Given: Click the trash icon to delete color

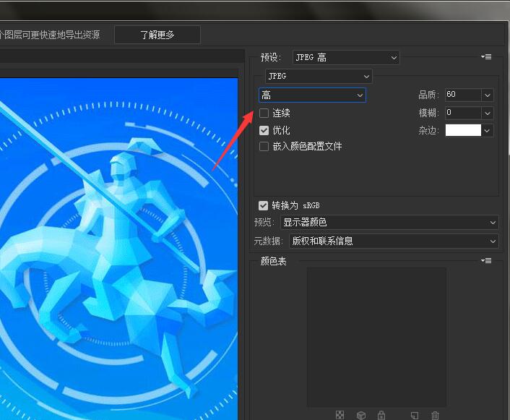Looking at the screenshot, I should [x=435, y=415].
